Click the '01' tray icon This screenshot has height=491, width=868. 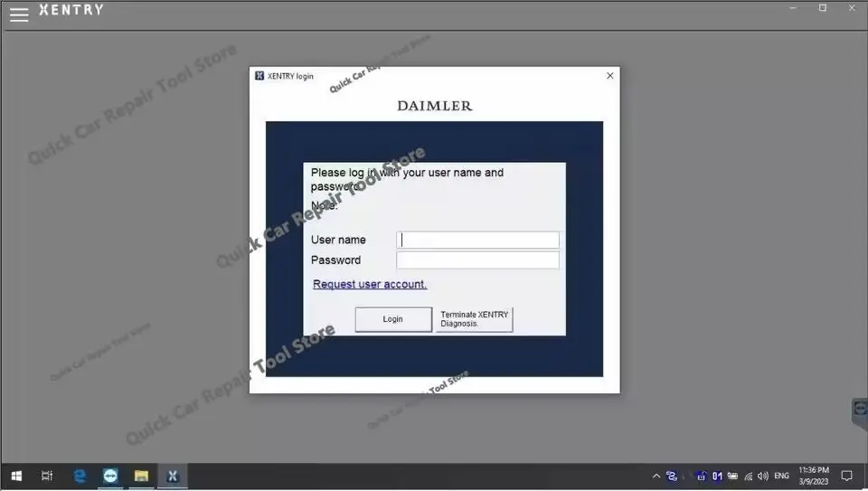(x=717, y=476)
